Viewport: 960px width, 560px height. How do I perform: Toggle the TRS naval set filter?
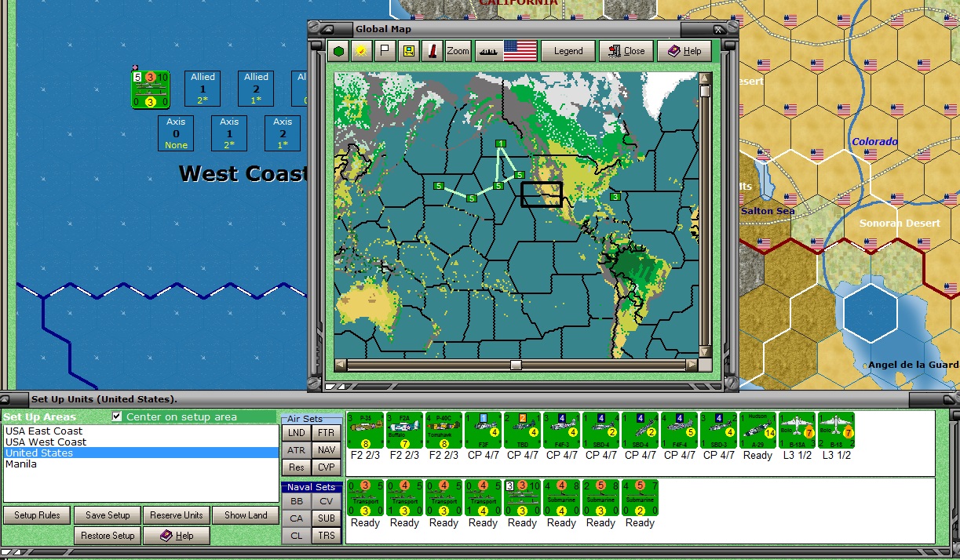(327, 536)
